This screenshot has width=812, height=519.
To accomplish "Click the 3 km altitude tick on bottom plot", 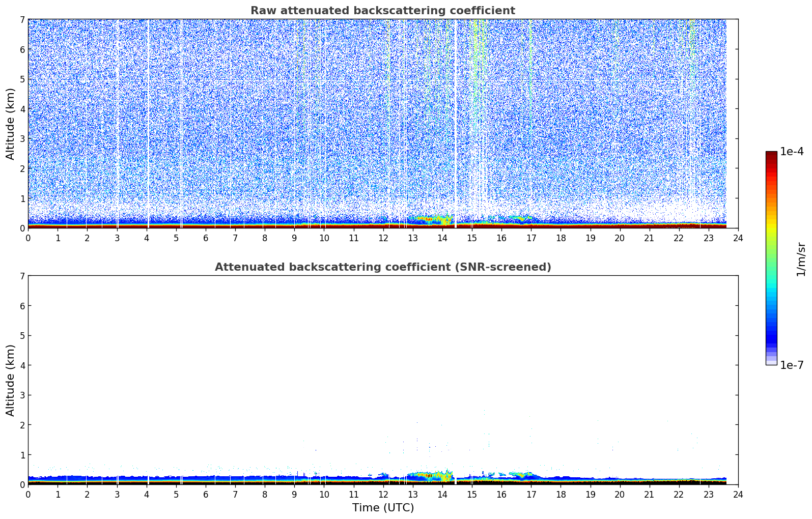I will click(x=22, y=395).
